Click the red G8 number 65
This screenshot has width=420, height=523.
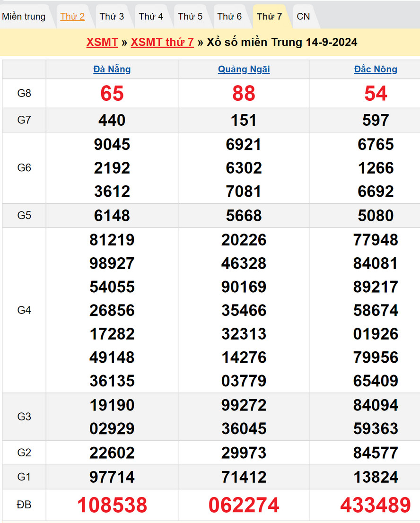tap(112, 94)
